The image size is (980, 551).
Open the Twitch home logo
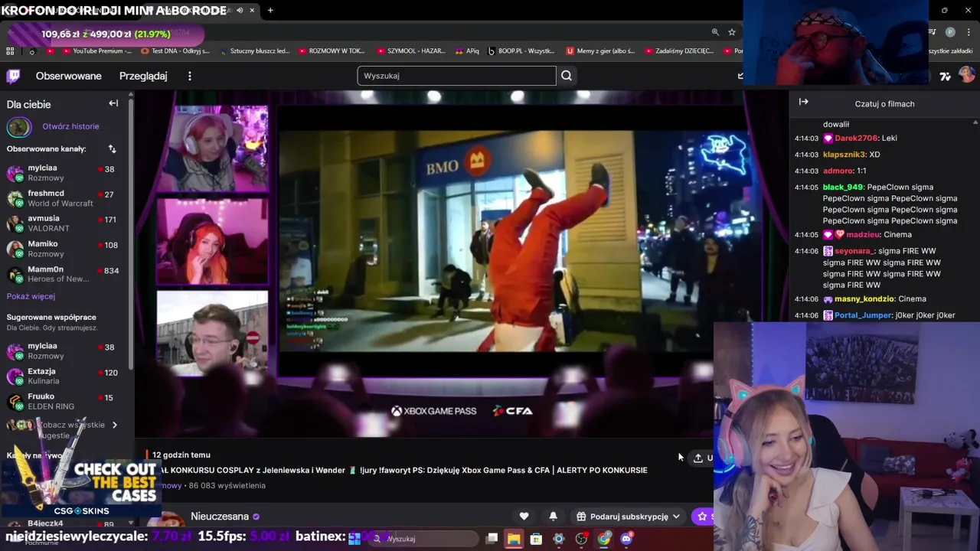point(13,76)
